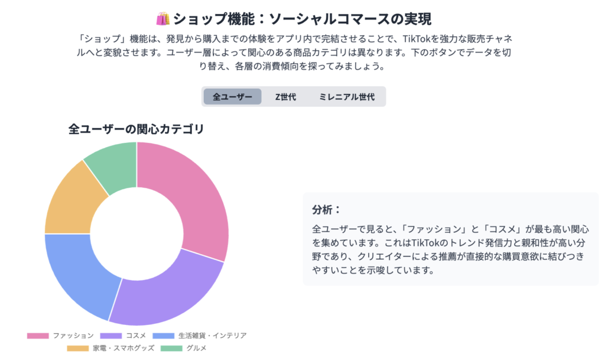The height and width of the screenshot is (364, 605).
Task: Click the pink ファッション legend swatch
Action: click(x=38, y=336)
